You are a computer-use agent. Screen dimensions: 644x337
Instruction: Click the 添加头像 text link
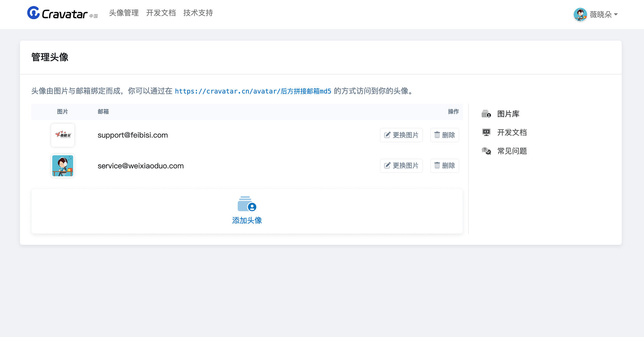point(247,220)
